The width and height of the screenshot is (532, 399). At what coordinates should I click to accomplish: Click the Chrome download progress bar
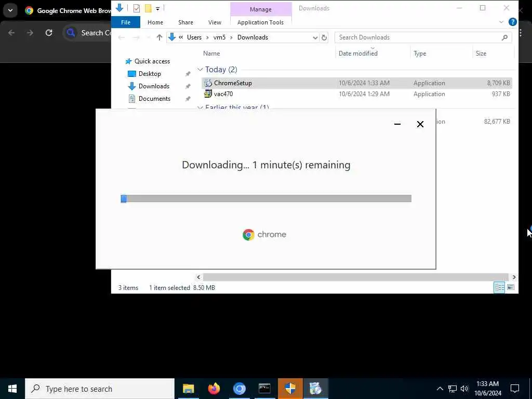(266, 198)
